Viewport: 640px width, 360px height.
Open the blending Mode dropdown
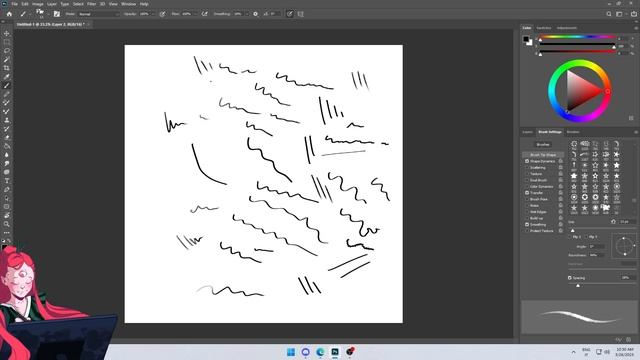(98, 14)
